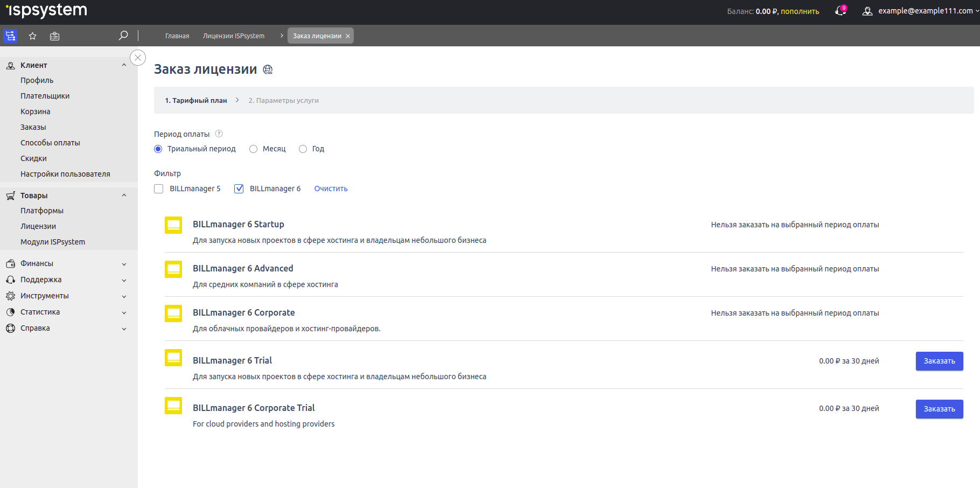Collapse the Товары section
Image resolution: width=980 pixels, height=488 pixels.
(x=124, y=196)
